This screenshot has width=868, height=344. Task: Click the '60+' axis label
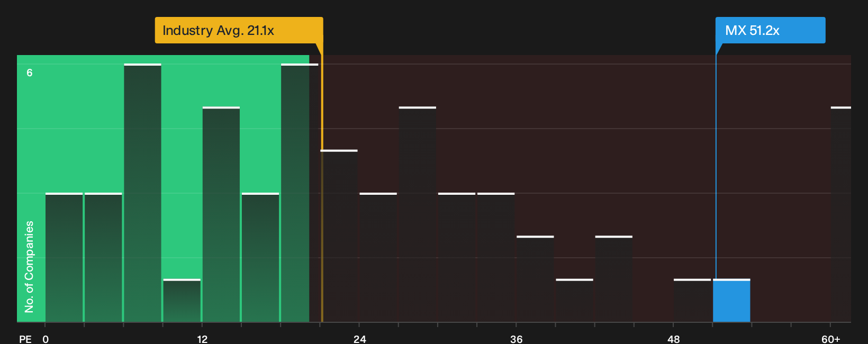830,339
